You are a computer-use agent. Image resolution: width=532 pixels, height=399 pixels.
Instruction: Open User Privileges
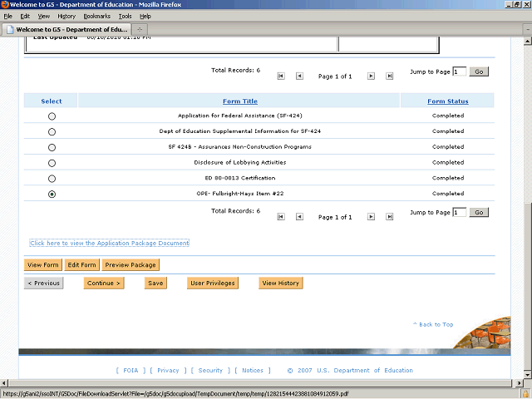click(x=213, y=283)
